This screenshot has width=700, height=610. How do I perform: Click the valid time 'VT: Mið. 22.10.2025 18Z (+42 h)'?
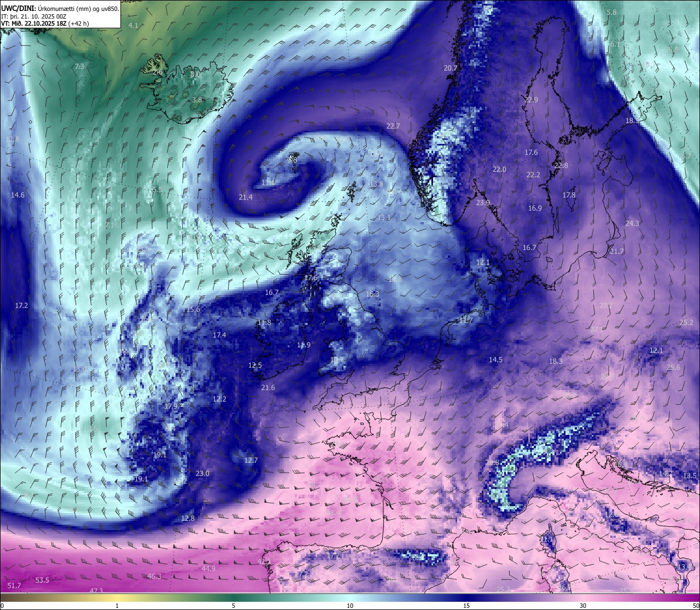coord(45,24)
